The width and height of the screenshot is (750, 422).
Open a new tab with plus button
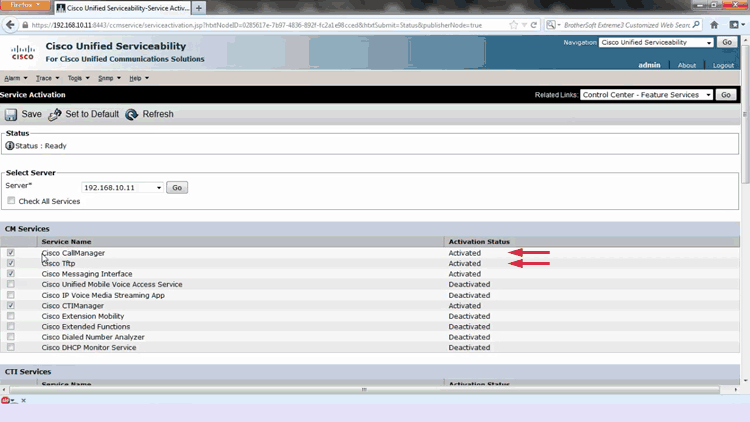click(199, 8)
